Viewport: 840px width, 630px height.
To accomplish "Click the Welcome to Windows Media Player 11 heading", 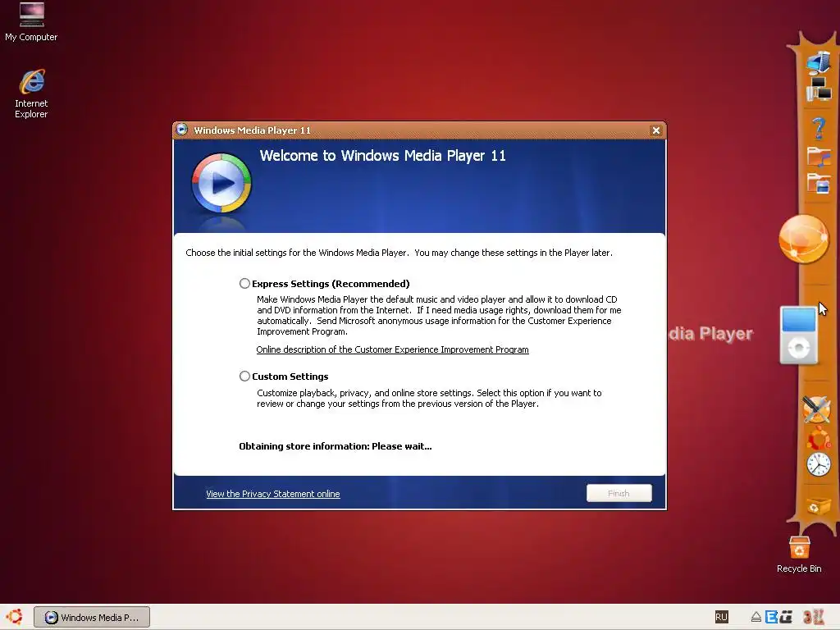I will pyautogui.click(x=382, y=156).
